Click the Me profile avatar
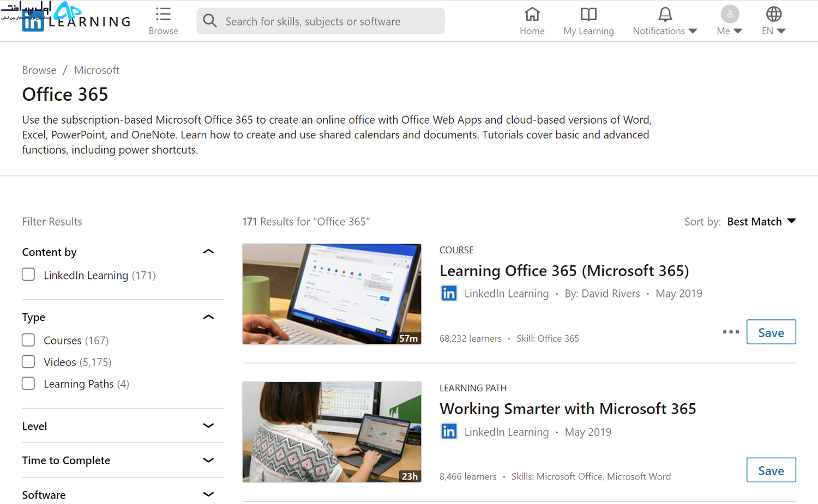This screenshot has height=504, width=818. 730,14
